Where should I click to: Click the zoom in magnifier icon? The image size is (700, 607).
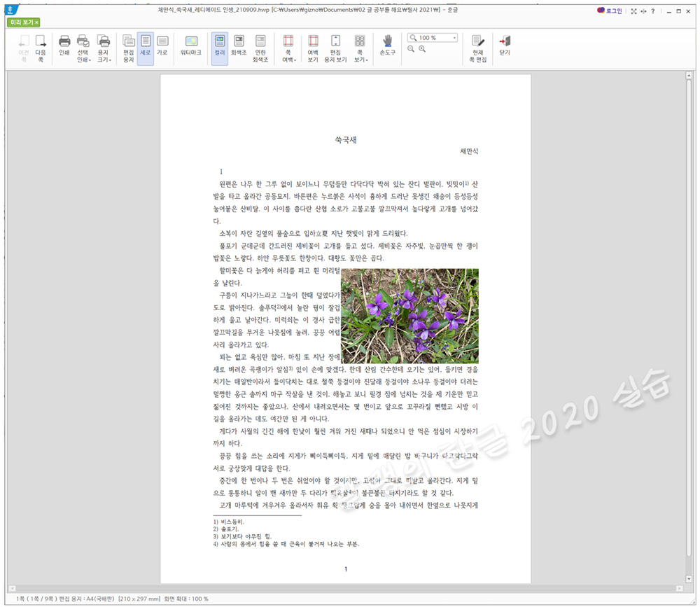click(422, 49)
